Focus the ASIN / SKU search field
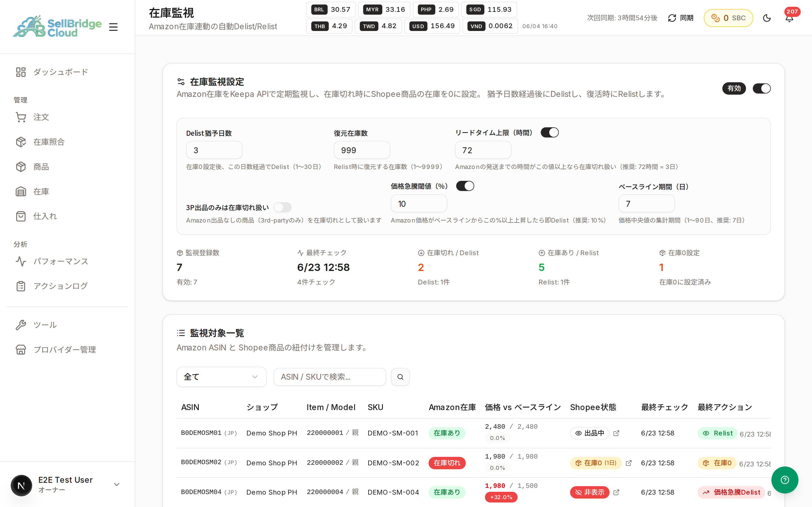The height and width of the screenshot is (507, 812). (x=330, y=377)
